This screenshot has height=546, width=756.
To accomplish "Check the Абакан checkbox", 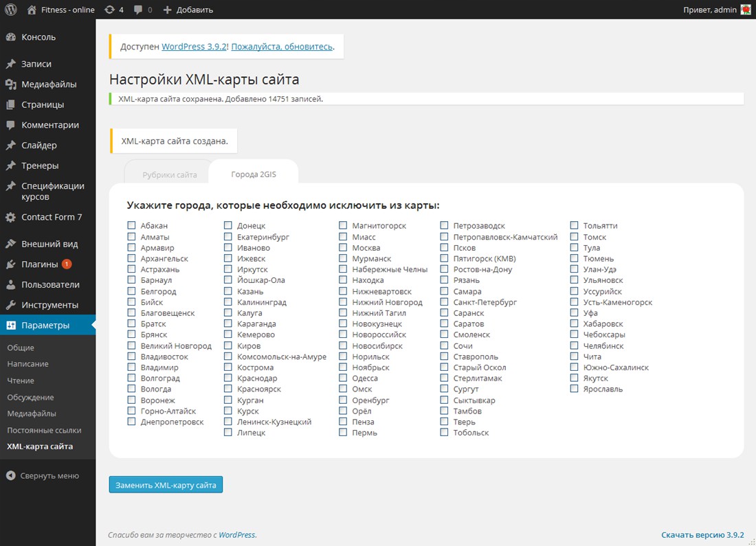I will click(131, 225).
